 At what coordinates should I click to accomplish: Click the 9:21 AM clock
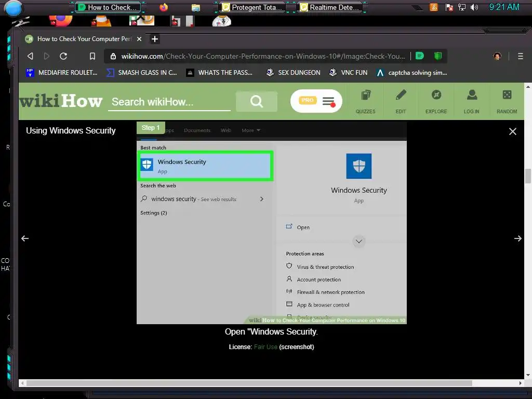point(504,7)
